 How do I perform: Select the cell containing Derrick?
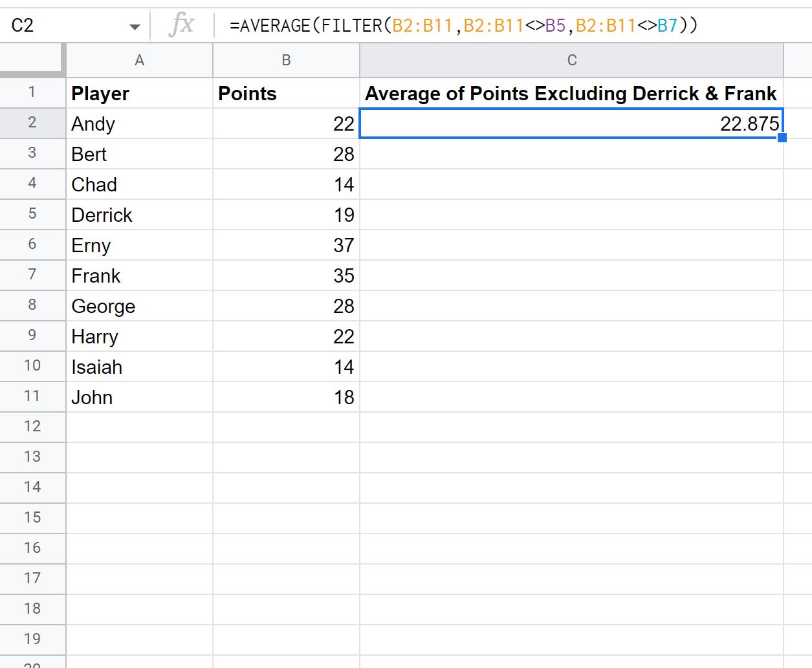click(139, 214)
